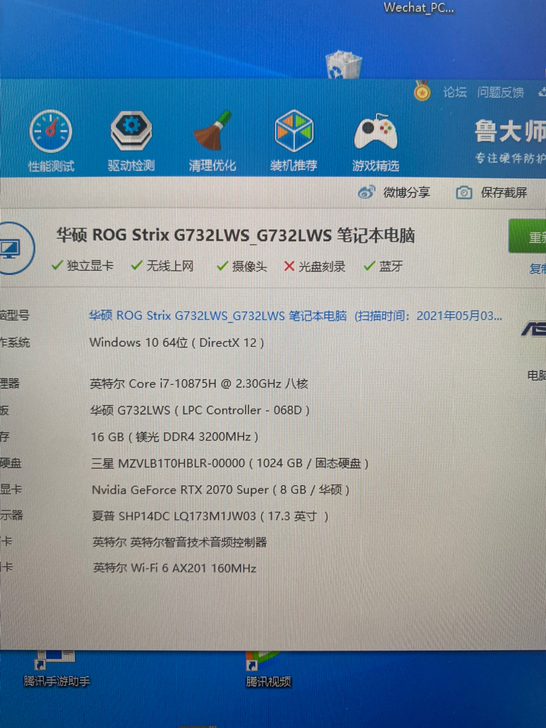Click the 无线上网 checkmark item

[162, 266]
